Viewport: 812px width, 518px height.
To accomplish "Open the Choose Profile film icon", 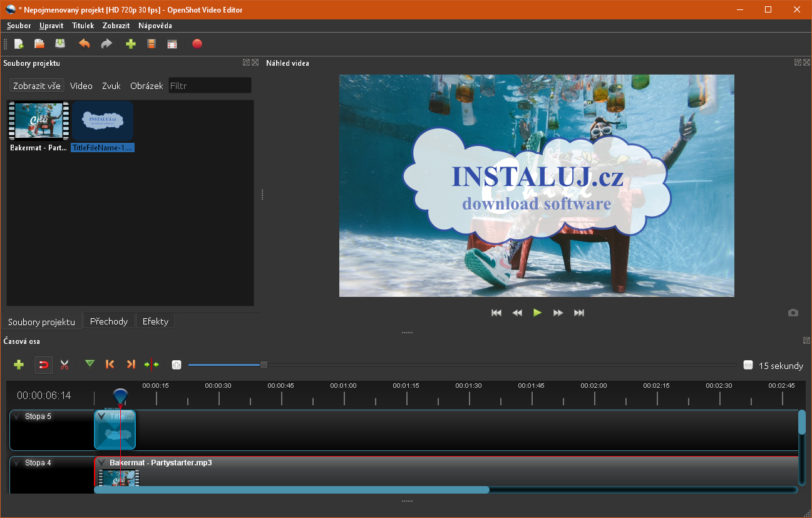I will coord(151,44).
